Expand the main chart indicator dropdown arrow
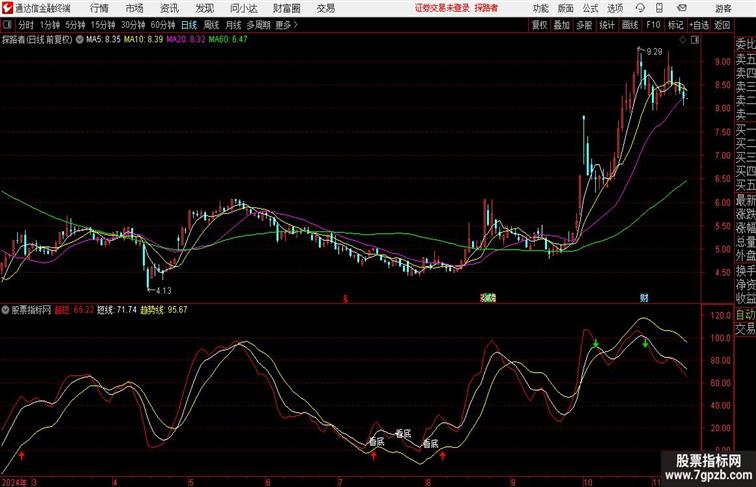Image resolution: width=756 pixels, height=487 pixels. pyautogui.click(x=80, y=40)
